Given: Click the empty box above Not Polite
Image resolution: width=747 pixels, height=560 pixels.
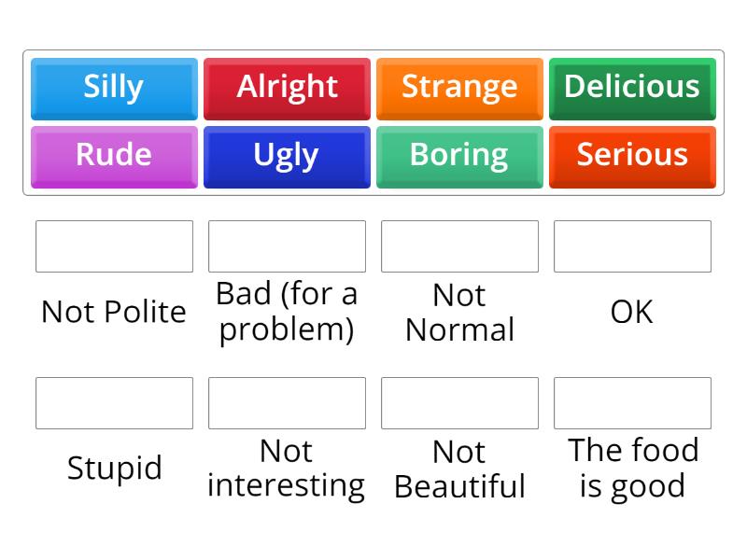Looking at the screenshot, I should click(114, 246).
